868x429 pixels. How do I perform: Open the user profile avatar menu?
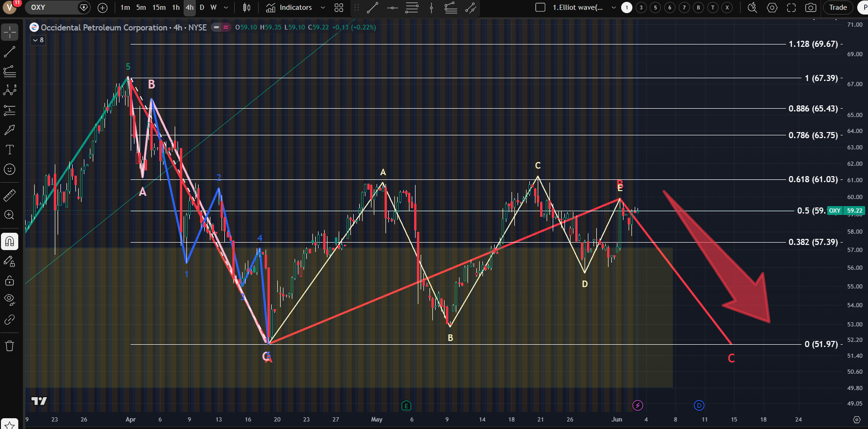[9, 7]
